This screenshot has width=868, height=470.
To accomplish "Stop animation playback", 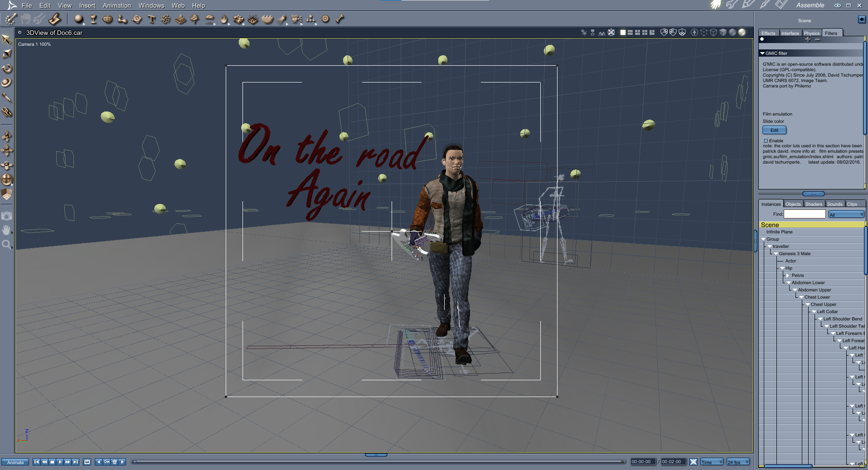I will [x=52, y=462].
